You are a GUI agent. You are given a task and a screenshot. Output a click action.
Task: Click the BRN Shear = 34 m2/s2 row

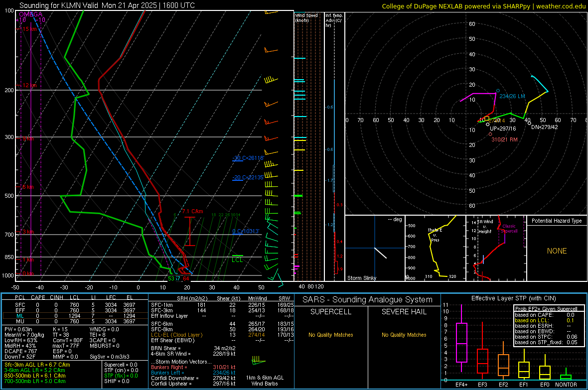(x=193, y=348)
